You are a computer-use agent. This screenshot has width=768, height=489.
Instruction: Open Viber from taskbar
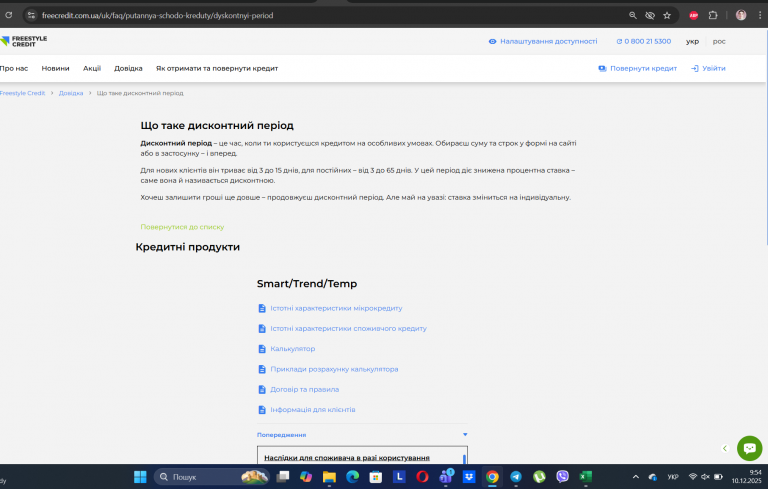pyautogui.click(x=562, y=477)
